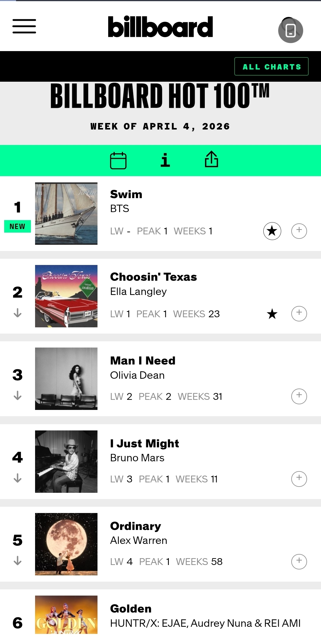321x644 pixels.
Task: Open the hamburger navigation menu
Action: pyautogui.click(x=24, y=26)
